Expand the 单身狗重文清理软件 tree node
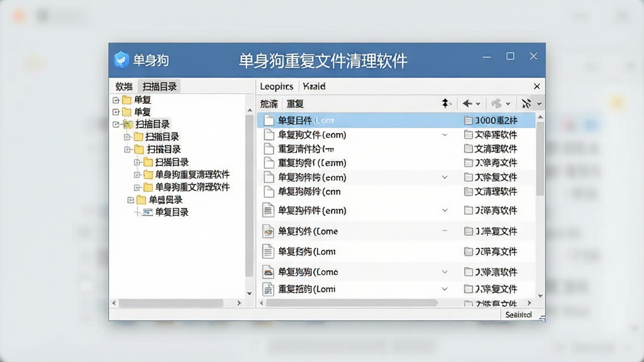644x362 pixels. coord(137,187)
